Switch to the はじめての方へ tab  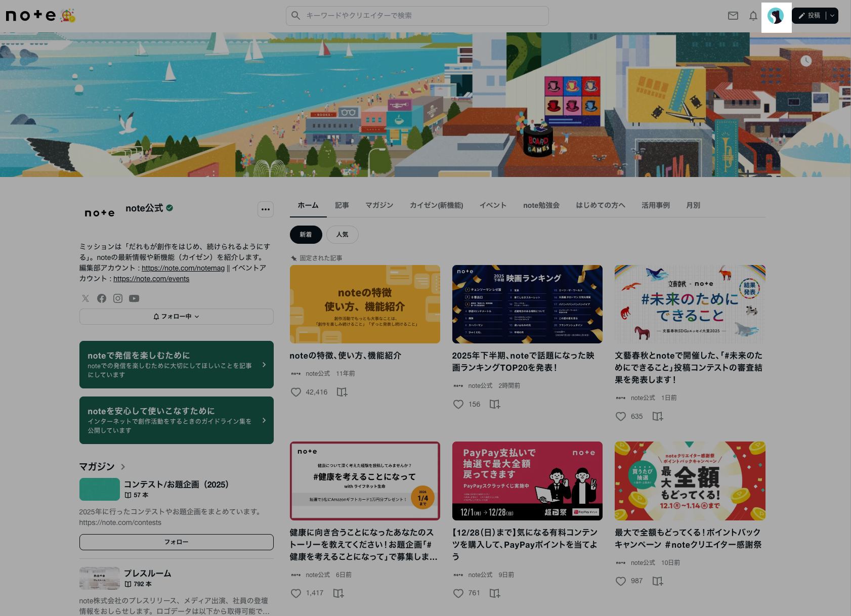tap(601, 205)
